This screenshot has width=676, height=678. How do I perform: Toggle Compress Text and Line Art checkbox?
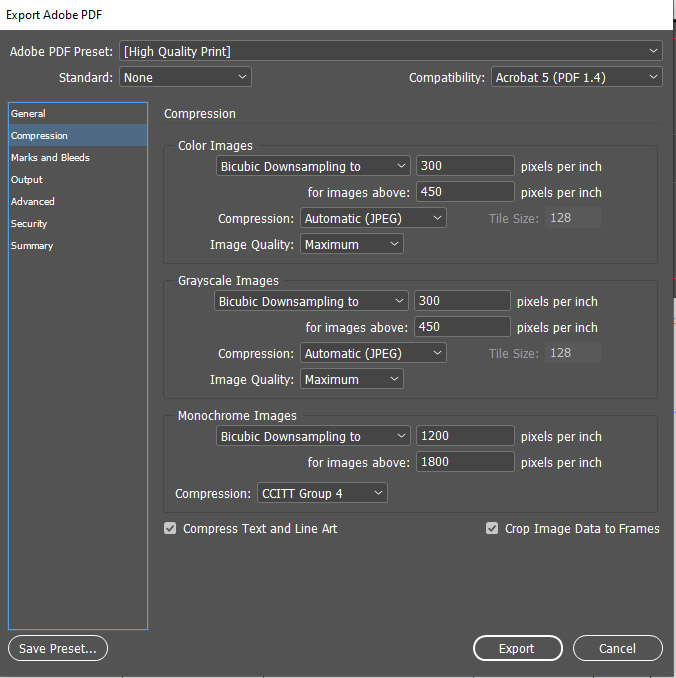click(x=170, y=528)
